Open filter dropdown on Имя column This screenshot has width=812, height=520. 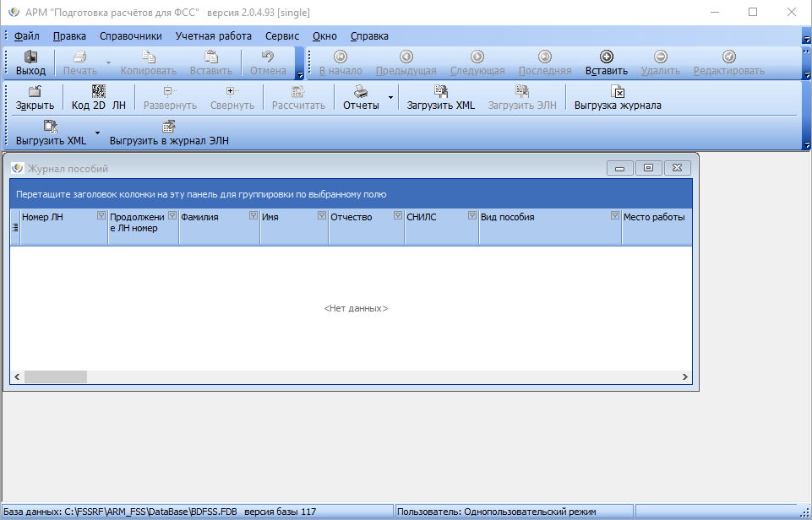pyautogui.click(x=322, y=216)
